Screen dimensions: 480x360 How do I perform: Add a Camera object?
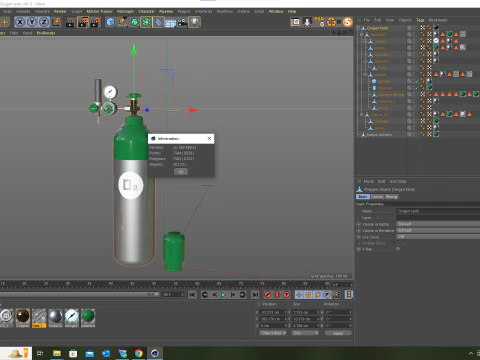click(182, 22)
